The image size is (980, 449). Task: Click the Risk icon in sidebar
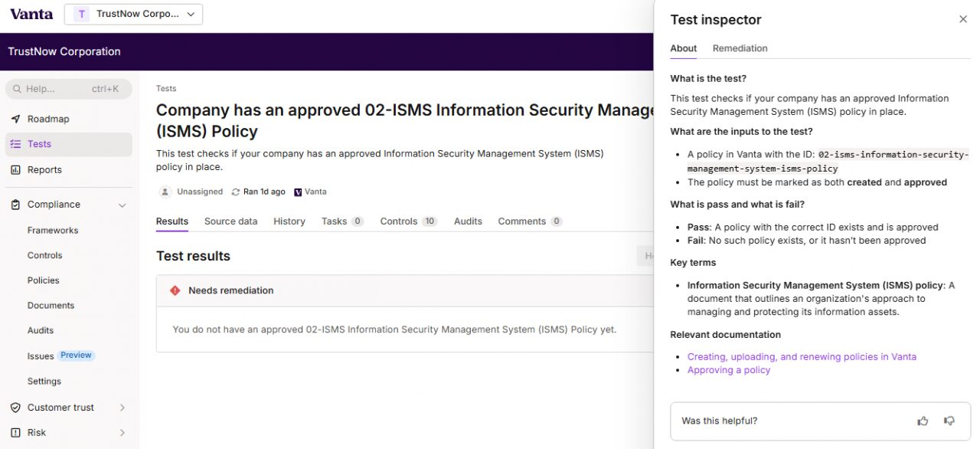coord(15,433)
